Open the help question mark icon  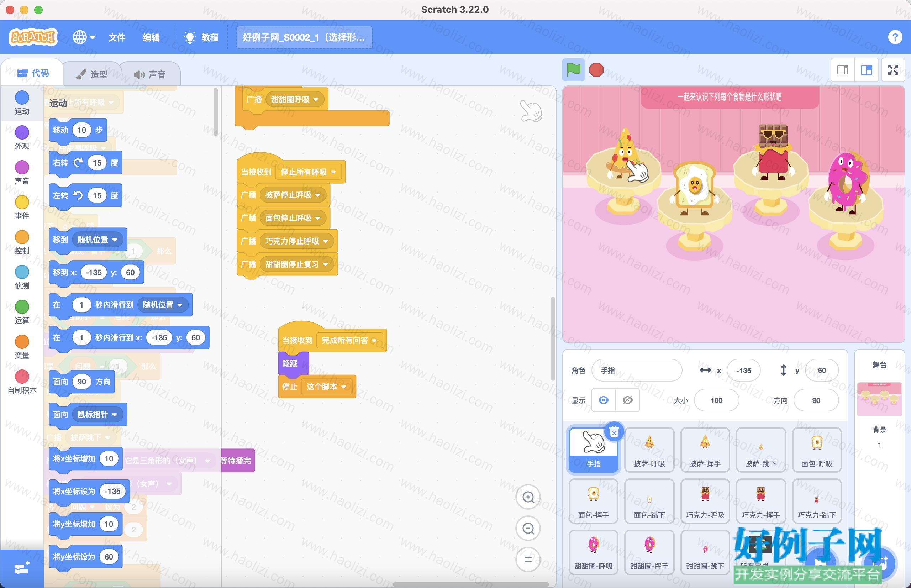point(895,37)
